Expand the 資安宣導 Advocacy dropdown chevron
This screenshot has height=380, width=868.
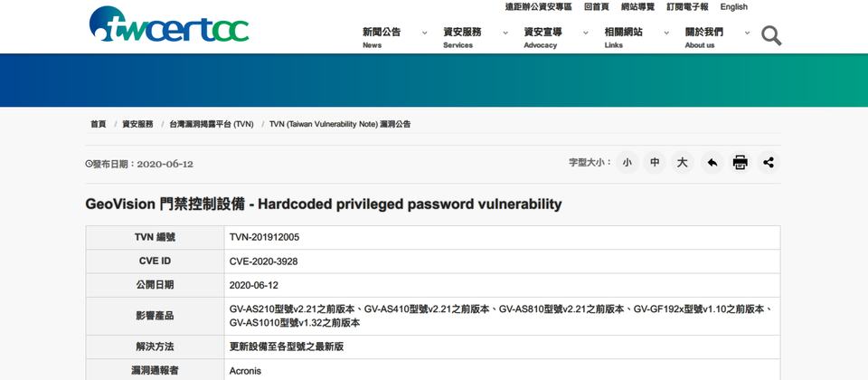click(x=586, y=33)
